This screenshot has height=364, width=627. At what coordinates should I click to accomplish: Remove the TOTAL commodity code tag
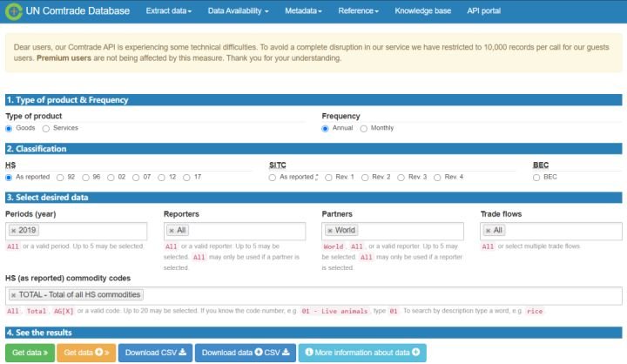pyautogui.click(x=14, y=295)
